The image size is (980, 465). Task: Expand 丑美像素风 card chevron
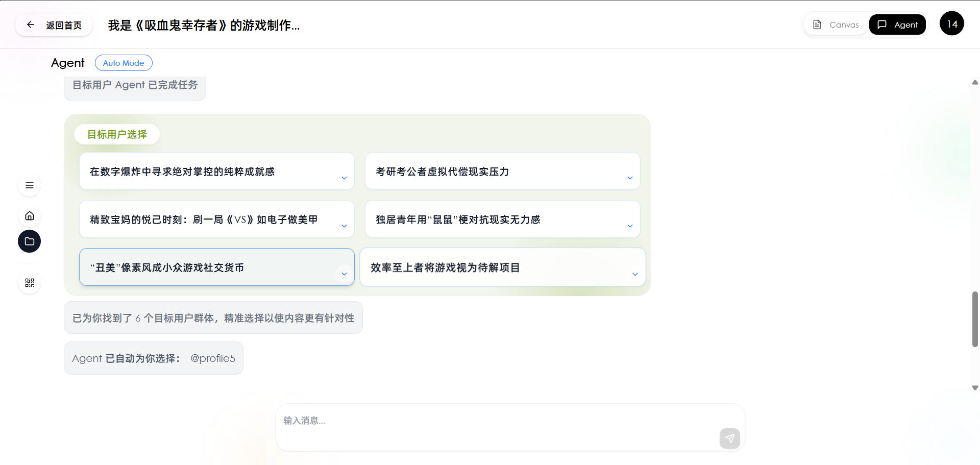[344, 274]
